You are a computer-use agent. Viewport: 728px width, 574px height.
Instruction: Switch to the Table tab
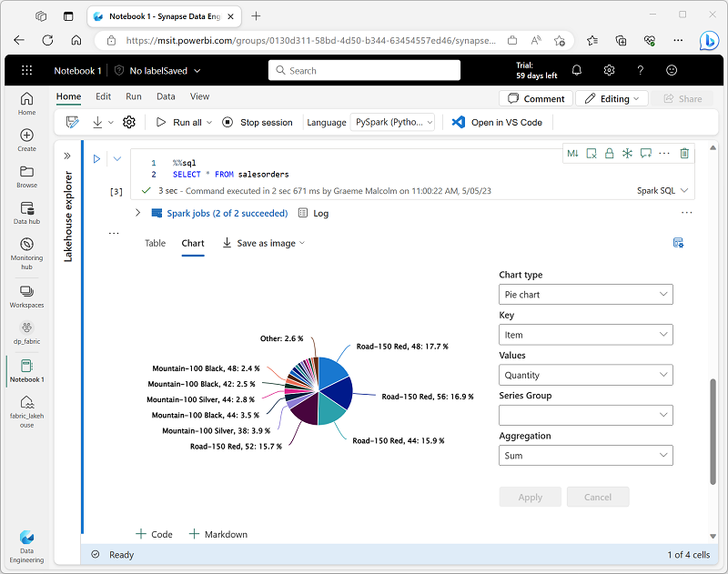pos(155,244)
